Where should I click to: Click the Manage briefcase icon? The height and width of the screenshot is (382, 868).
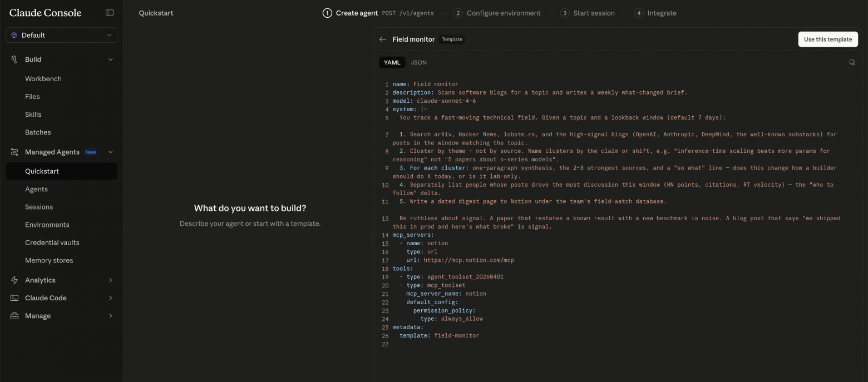click(x=14, y=316)
